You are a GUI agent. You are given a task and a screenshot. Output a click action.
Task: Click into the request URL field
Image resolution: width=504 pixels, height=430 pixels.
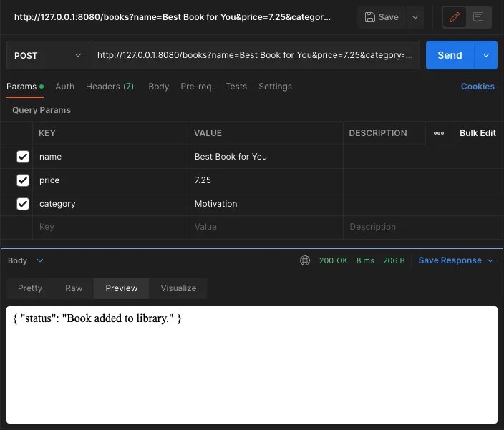pyautogui.click(x=254, y=55)
